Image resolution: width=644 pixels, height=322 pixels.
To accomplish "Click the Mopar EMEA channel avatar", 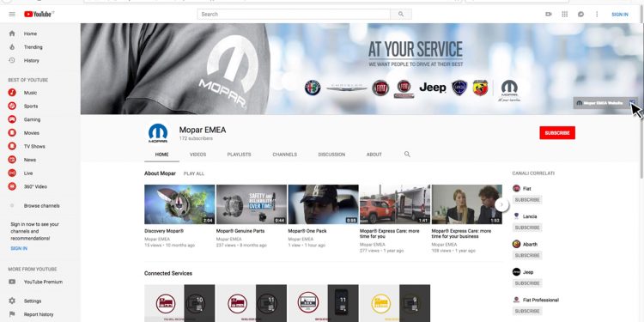I will (158, 133).
